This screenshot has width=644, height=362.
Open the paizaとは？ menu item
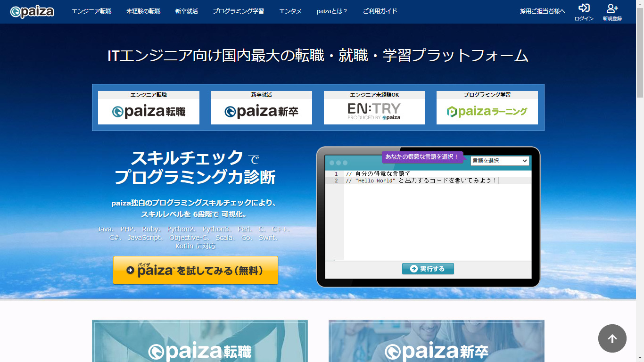332,11
